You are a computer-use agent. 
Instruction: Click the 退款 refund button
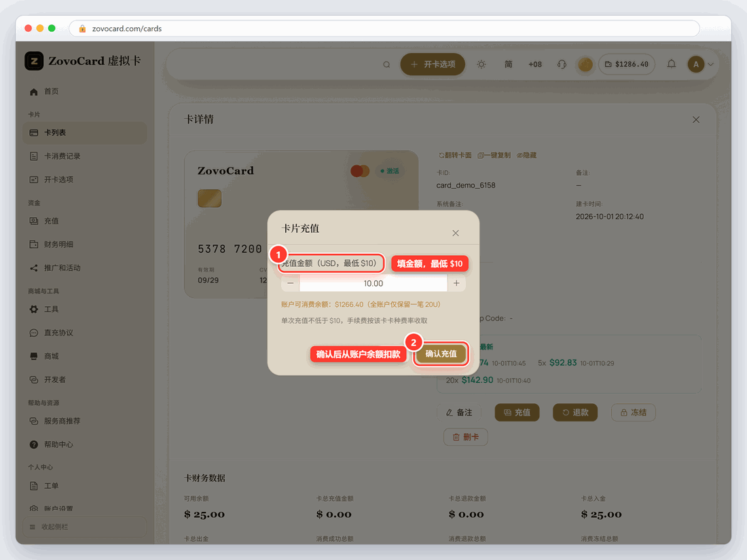tap(575, 413)
